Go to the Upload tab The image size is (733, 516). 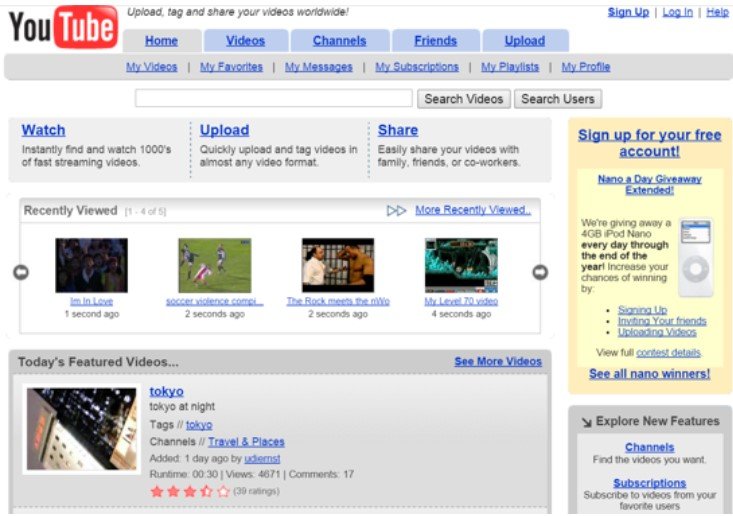(x=525, y=41)
